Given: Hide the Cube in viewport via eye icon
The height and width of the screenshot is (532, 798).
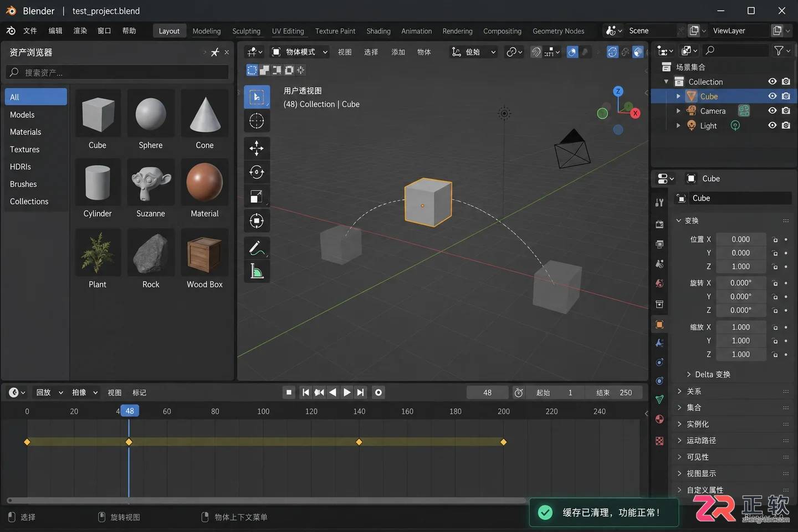Looking at the screenshot, I should [772, 96].
